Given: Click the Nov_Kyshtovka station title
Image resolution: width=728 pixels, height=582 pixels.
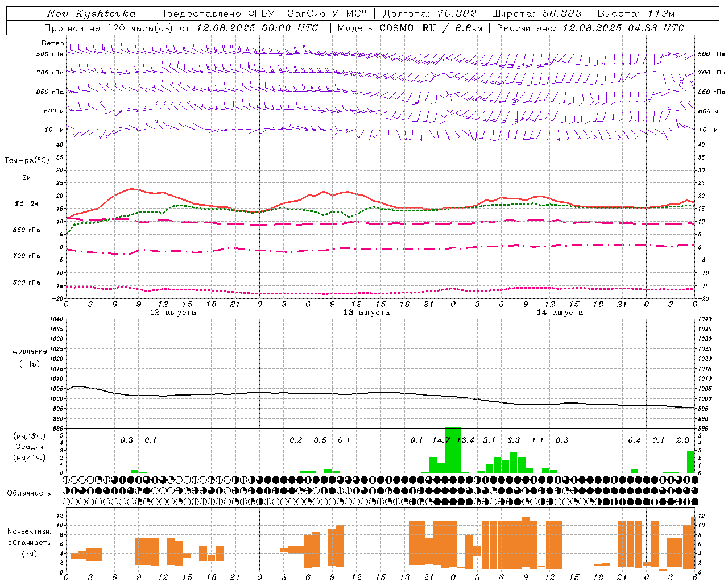Looking at the screenshot, I should coord(92,14).
